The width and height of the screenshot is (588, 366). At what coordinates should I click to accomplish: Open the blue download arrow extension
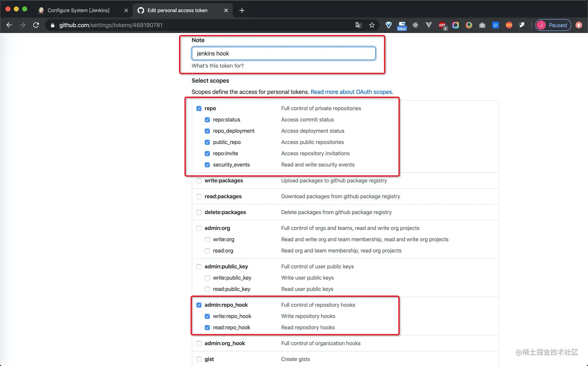point(495,25)
